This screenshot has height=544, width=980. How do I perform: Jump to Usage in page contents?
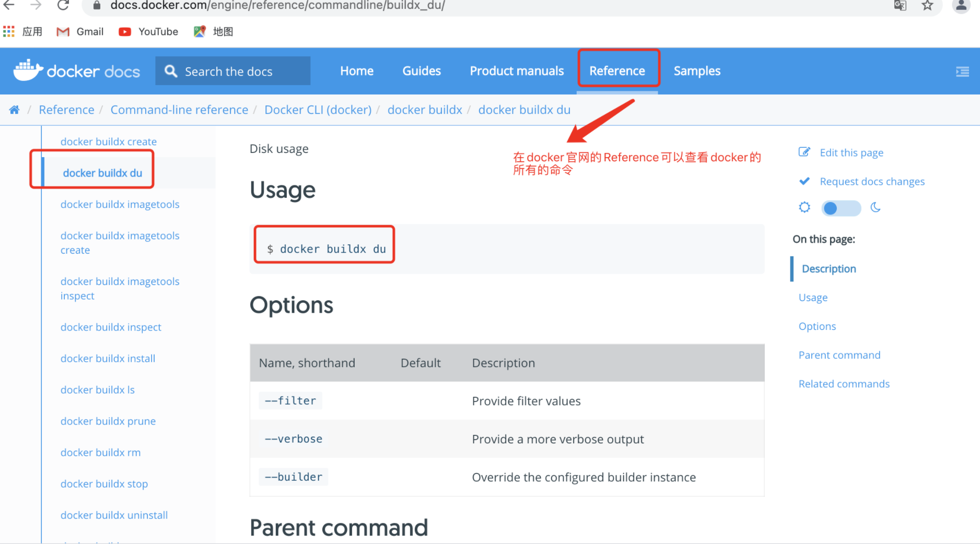click(813, 298)
